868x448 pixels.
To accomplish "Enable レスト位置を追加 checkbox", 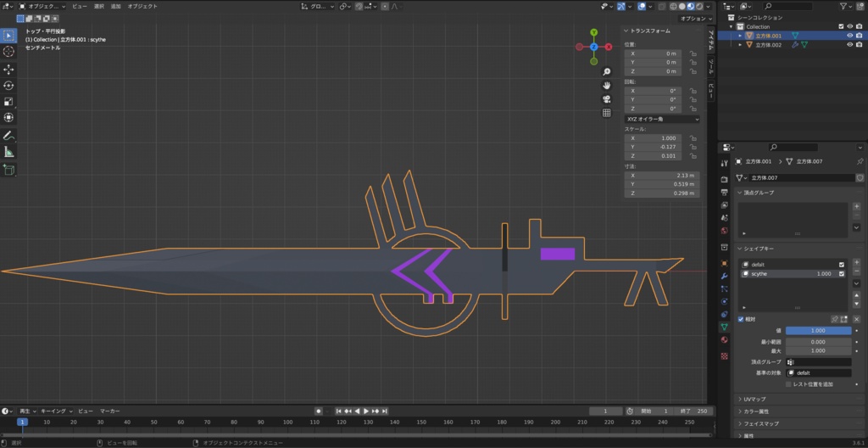I will [789, 384].
